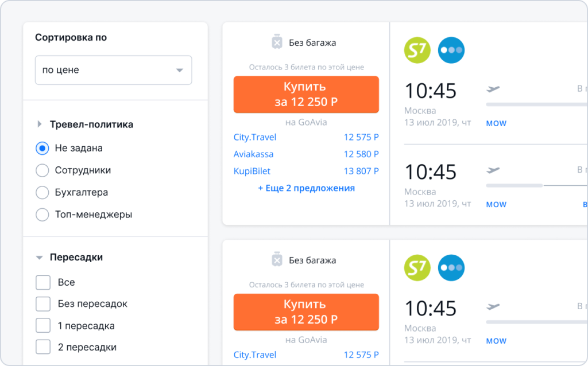
Task: Expand the Тревел-политика section arrow
Action: click(40, 124)
